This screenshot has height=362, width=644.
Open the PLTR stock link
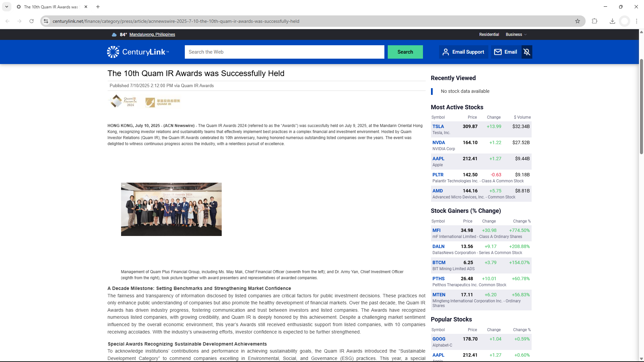click(x=438, y=175)
